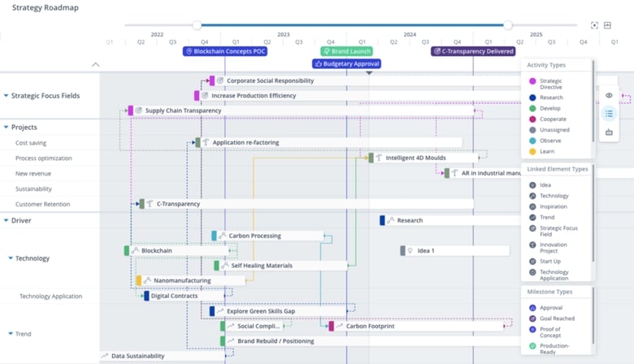Viewport: 634px width, 364px height.
Task: Click the Data Sustainability bar
Action: pos(163,357)
